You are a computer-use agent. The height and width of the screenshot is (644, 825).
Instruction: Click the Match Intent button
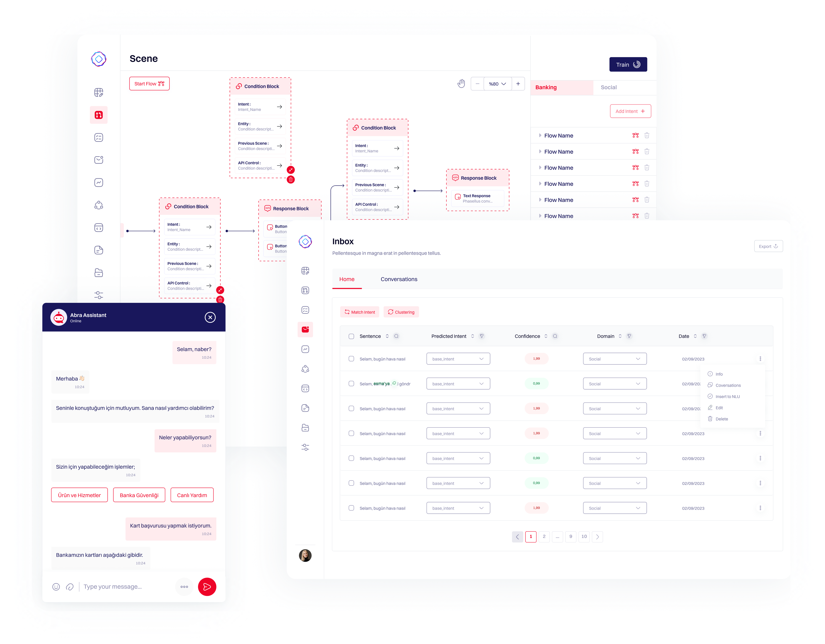(x=360, y=312)
